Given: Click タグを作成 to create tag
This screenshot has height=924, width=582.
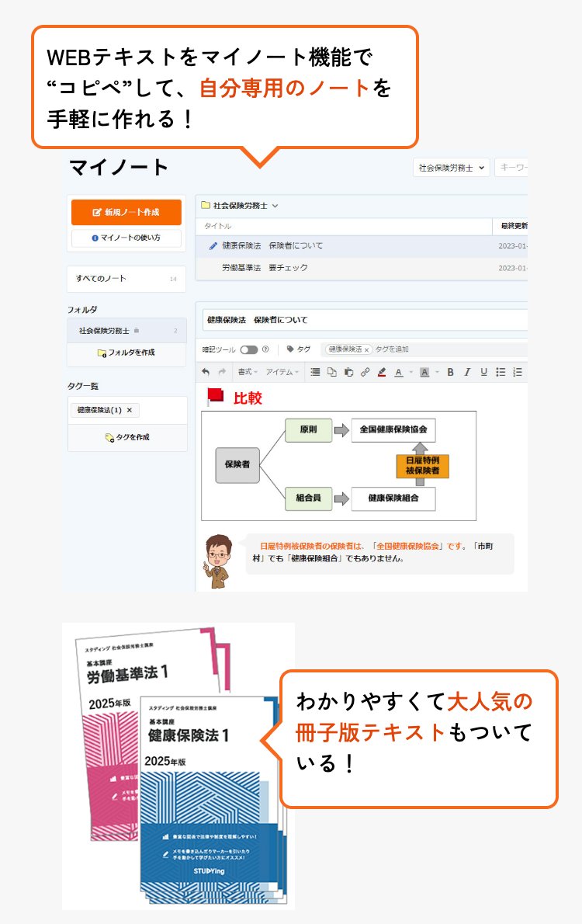Looking at the screenshot, I should tap(127, 437).
